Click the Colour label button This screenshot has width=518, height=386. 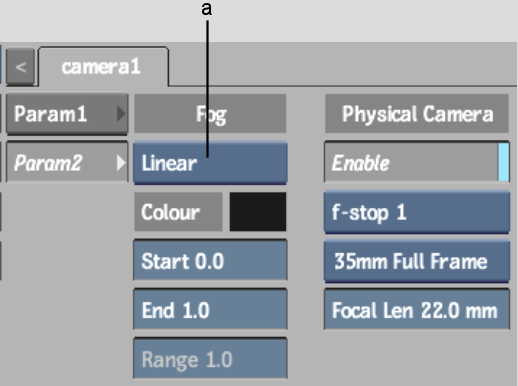click(178, 212)
